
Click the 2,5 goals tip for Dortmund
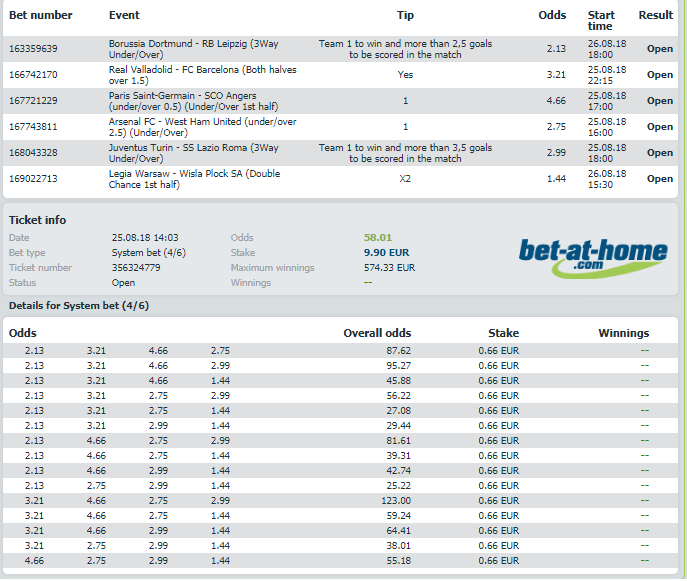tap(405, 49)
